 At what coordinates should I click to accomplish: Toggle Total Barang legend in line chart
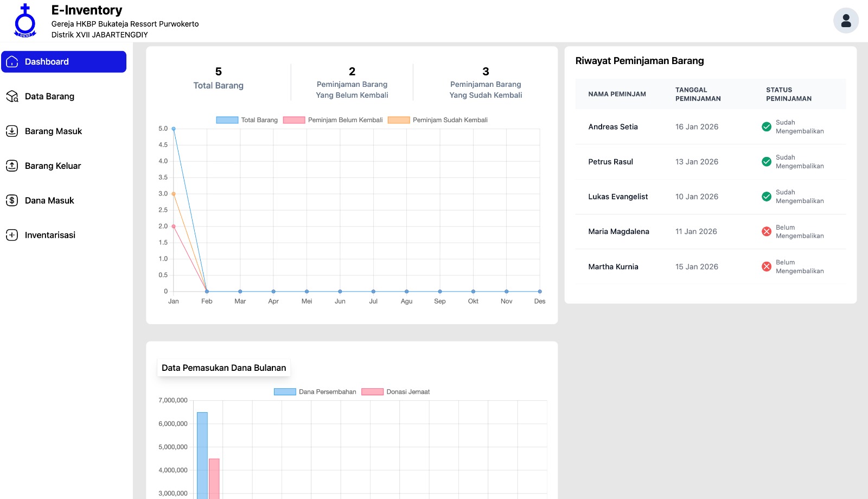[227, 120]
